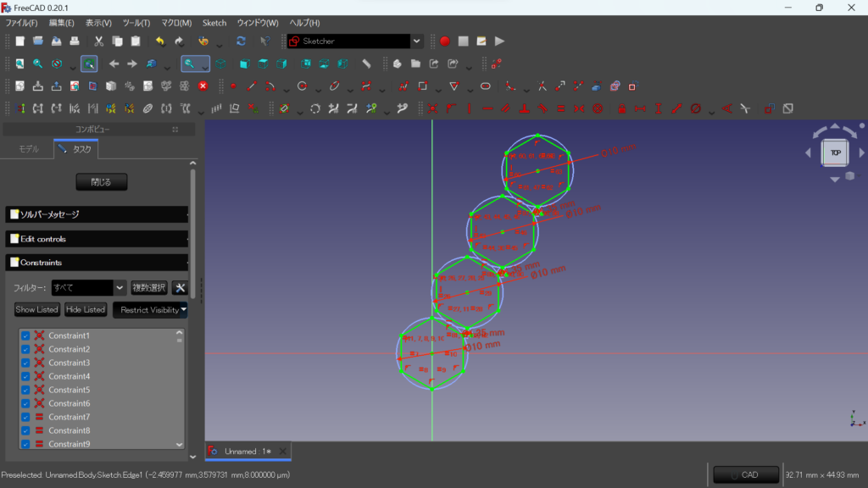Uncheck the Constraint7 checkbox
Image resolution: width=868 pixels, height=488 pixels.
coord(25,417)
